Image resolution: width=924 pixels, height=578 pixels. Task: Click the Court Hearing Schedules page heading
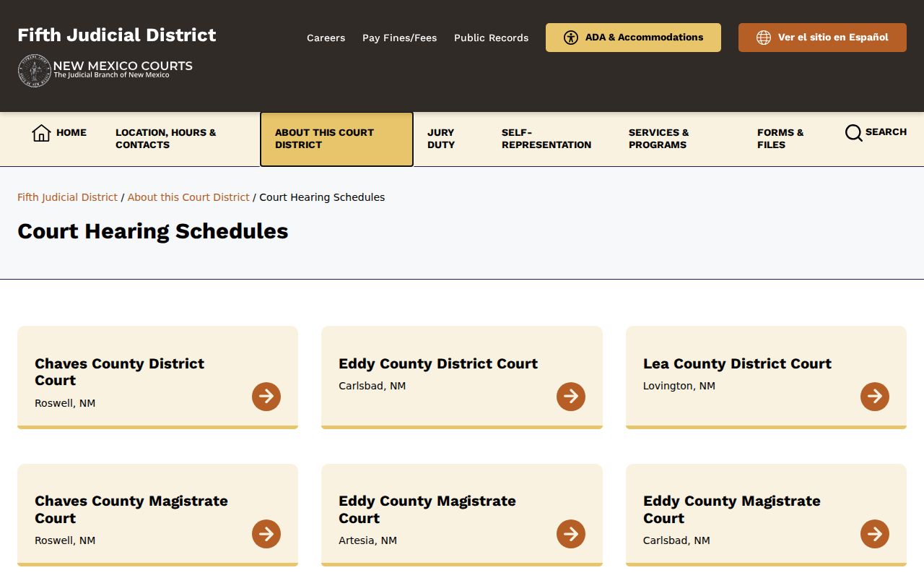point(153,231)
